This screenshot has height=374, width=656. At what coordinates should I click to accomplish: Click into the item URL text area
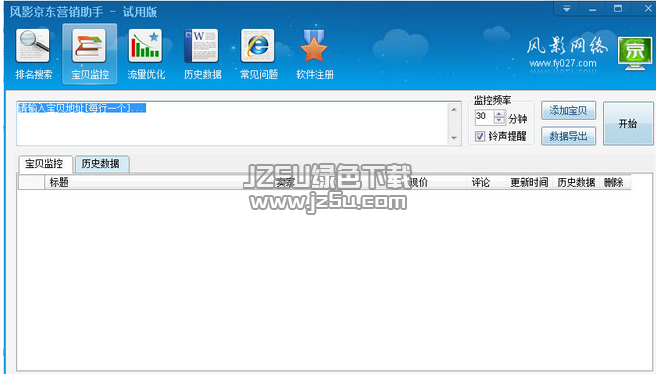233,123
